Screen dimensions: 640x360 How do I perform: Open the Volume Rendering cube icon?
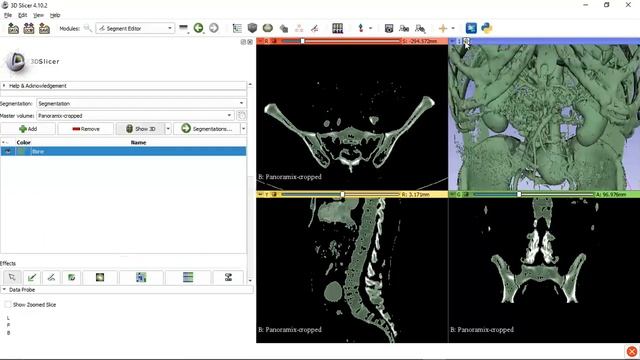pos(252,28)
